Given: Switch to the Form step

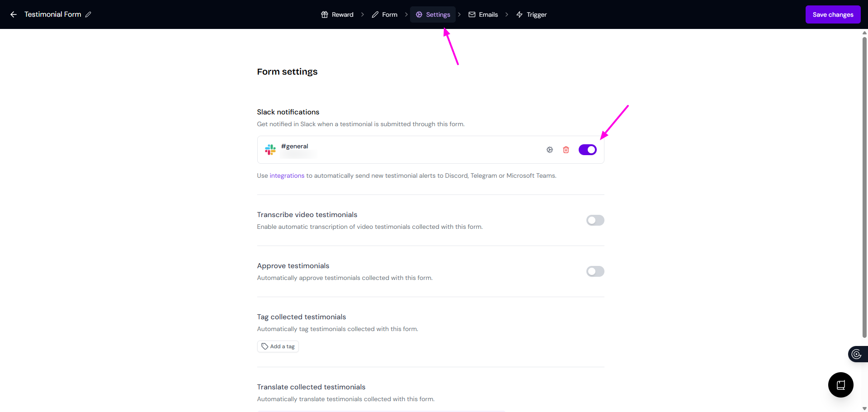Looking at the screenshot, I should pyautogui.click(x=385, y=14).
